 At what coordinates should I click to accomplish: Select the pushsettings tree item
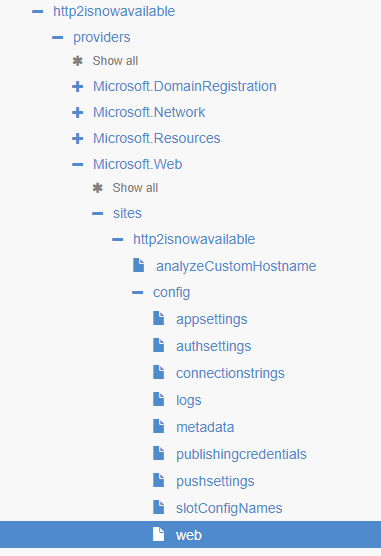(215, 481)
